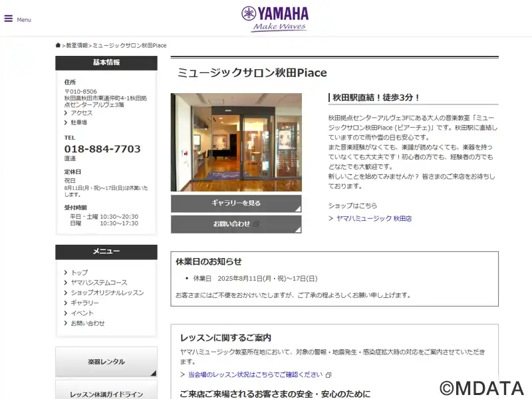Click chevron arrow beside ヤマハミュージック 秋田店

[x=331, y=219]
